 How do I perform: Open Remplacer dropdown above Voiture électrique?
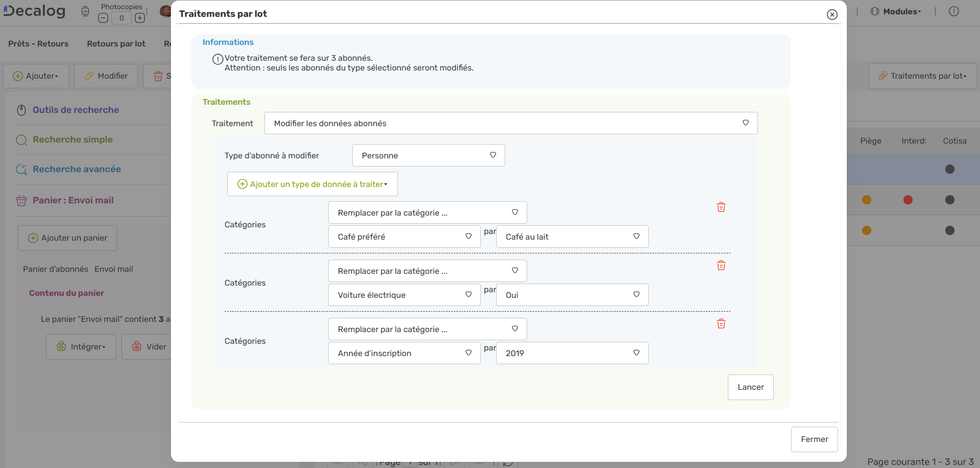(x=427, y=271)
